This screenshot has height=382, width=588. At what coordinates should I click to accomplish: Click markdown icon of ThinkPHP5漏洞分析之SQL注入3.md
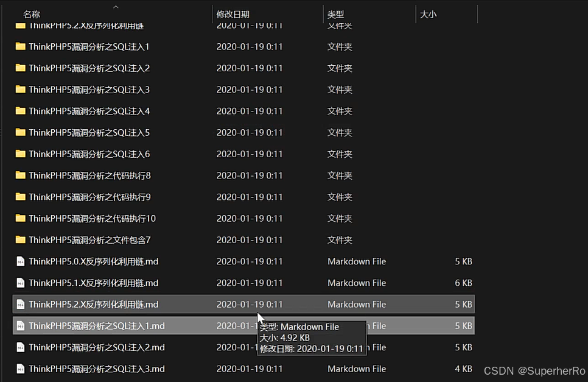[21, 369]
